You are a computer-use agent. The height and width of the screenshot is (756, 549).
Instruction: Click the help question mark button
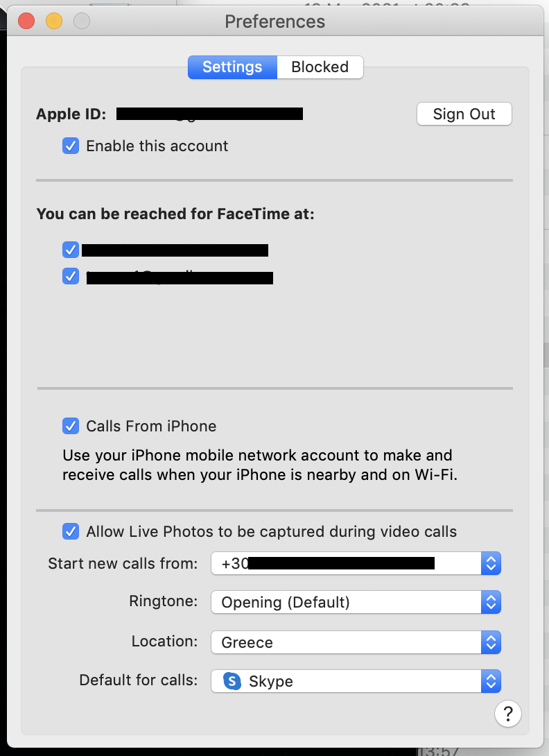tap(508, 713)
